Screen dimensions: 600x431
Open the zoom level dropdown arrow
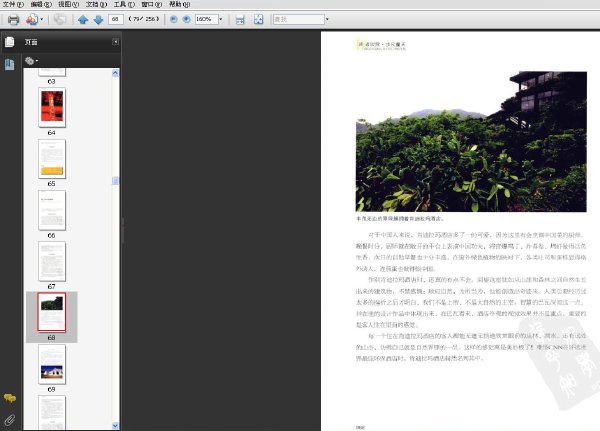pyautogui.click(x=220, y=19)
